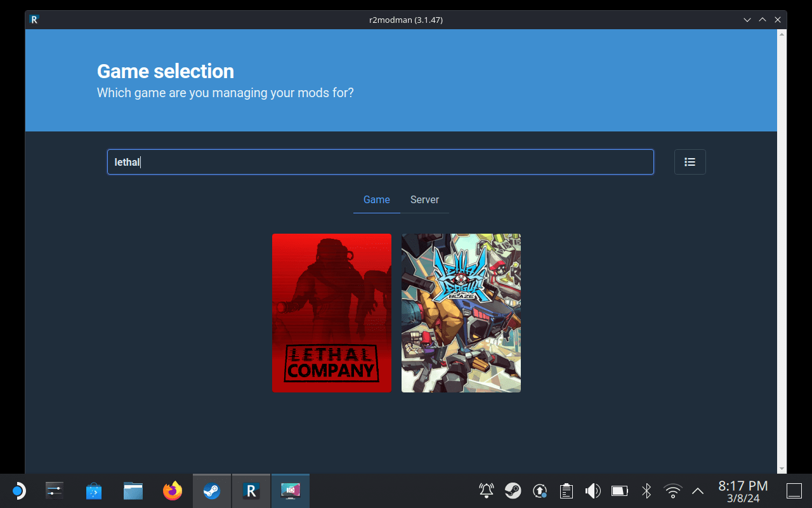Toggle the game list view icon
812x508 pixels.
pos(690,162)
